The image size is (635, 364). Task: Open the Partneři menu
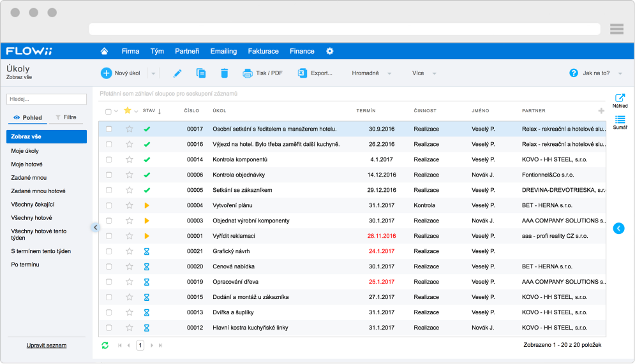[x=187, y=51]
